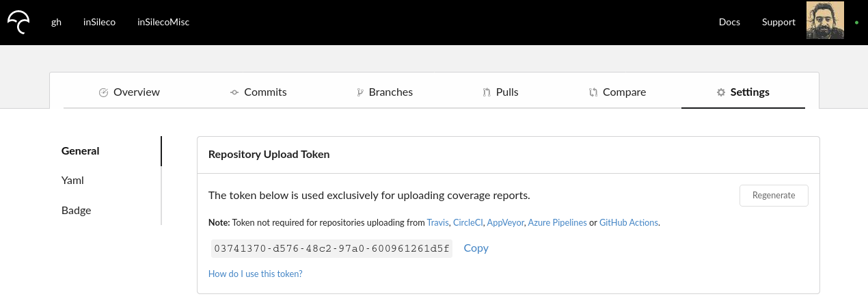Click the Pulls tab pull-request icon

click(487, 92)
